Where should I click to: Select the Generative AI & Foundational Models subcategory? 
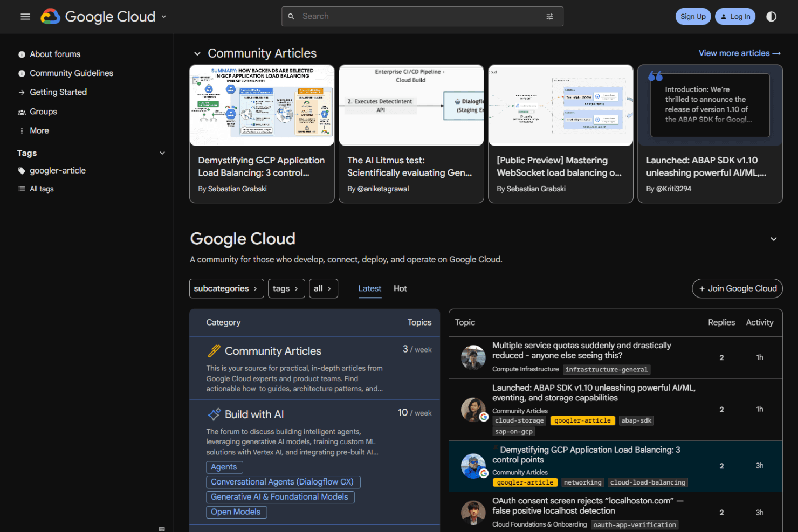(280, 497)
